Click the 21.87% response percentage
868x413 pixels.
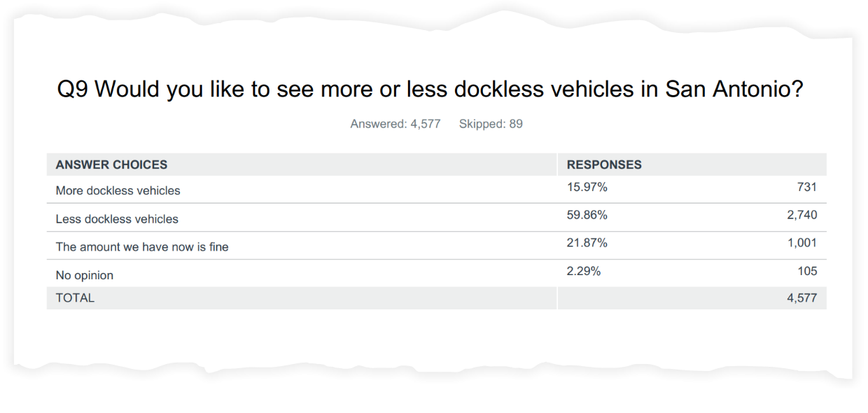pyautogui.click(x=587, y=243)
